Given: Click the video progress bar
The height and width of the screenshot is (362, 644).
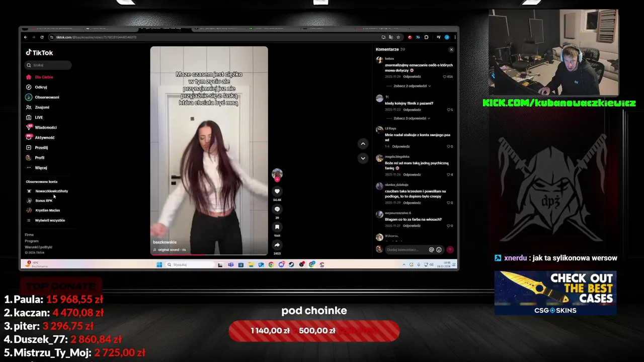Looking at the screenshot, I should [x=209, y=254].
